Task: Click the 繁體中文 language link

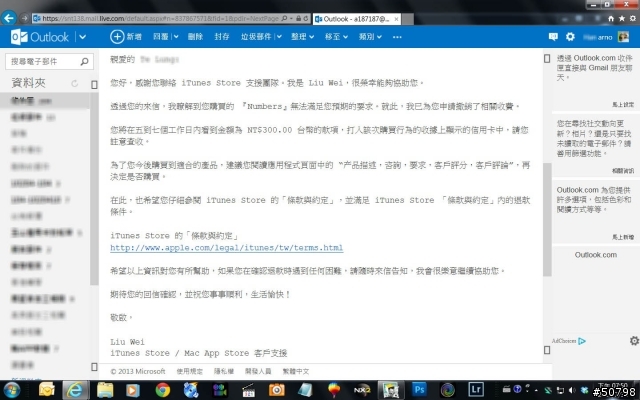Action: coord(296,371)
